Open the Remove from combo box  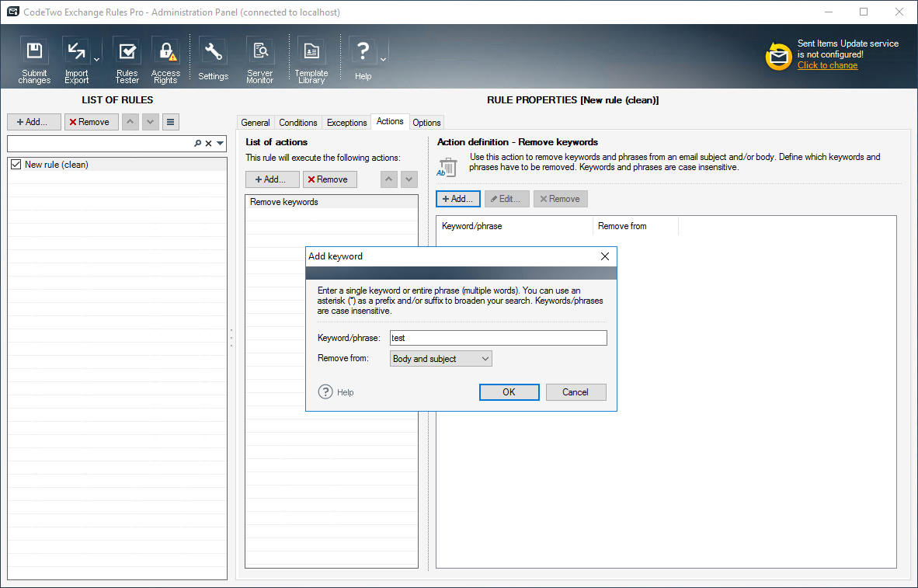(x=441, y=358)
